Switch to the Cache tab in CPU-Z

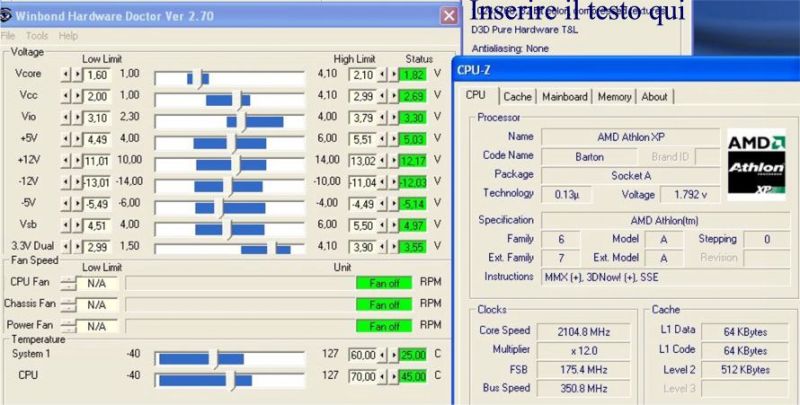[517, 96]
